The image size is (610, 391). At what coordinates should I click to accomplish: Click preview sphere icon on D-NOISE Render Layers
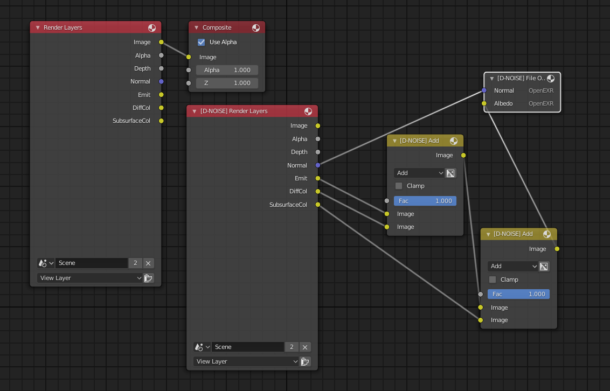[308, 111]
